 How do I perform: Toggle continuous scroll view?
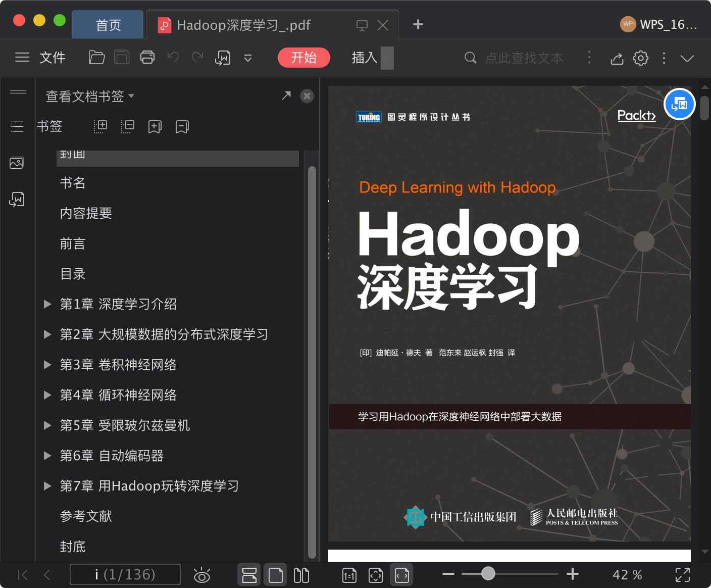pyautogui.click(x=249, y=575)
